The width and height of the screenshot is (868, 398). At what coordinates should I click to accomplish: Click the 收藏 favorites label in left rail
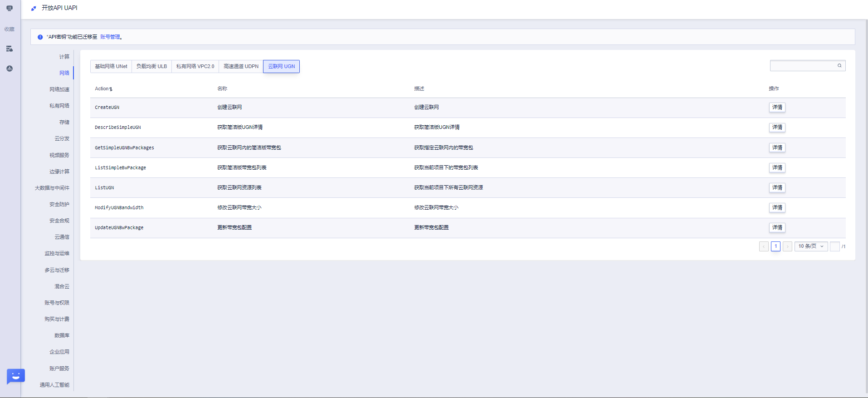10,29
